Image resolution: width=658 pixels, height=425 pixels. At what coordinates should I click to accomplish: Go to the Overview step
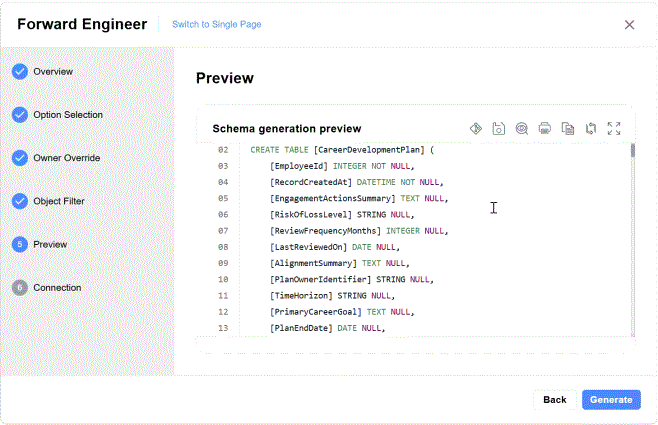42,72
